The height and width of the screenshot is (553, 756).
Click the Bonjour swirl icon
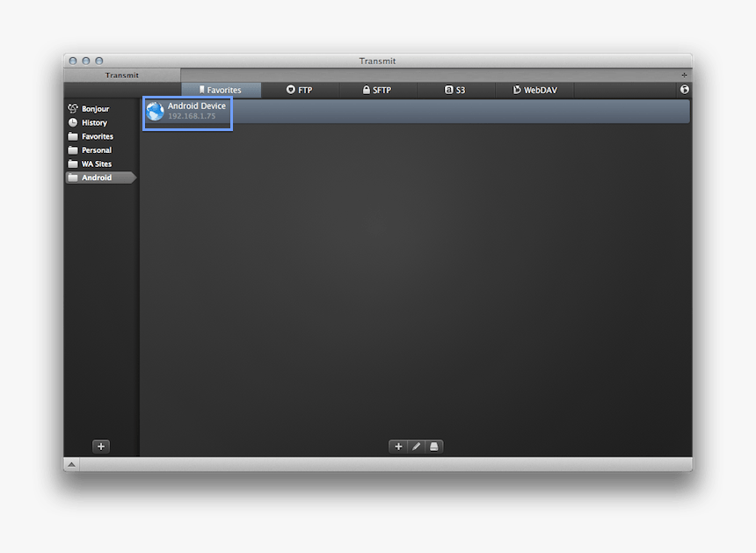(x=73, y=108)
